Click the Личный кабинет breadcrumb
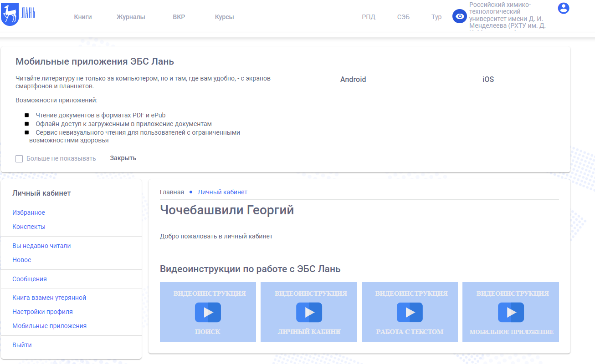595x364 pixels. tap(222, 192)
